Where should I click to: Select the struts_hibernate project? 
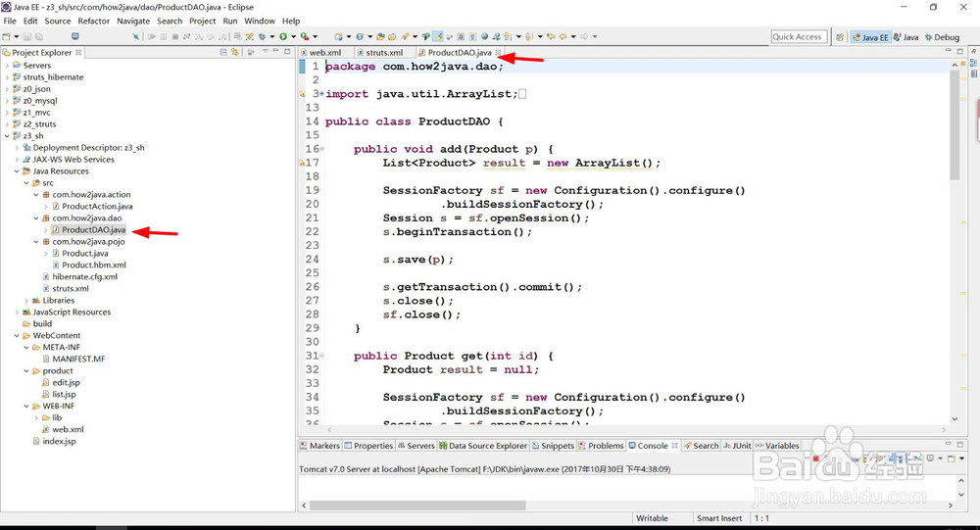(53, 76)
